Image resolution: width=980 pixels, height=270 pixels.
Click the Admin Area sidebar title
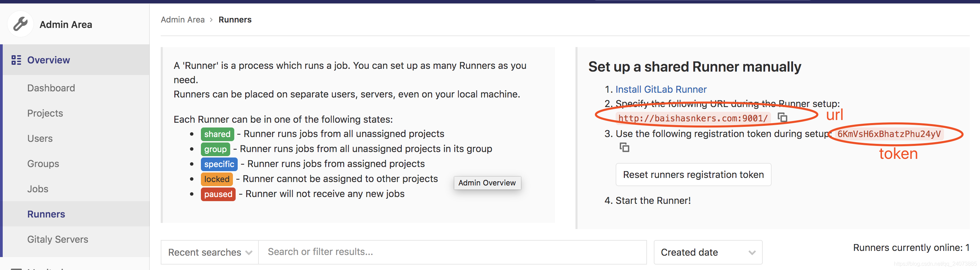tap(66, 24)
